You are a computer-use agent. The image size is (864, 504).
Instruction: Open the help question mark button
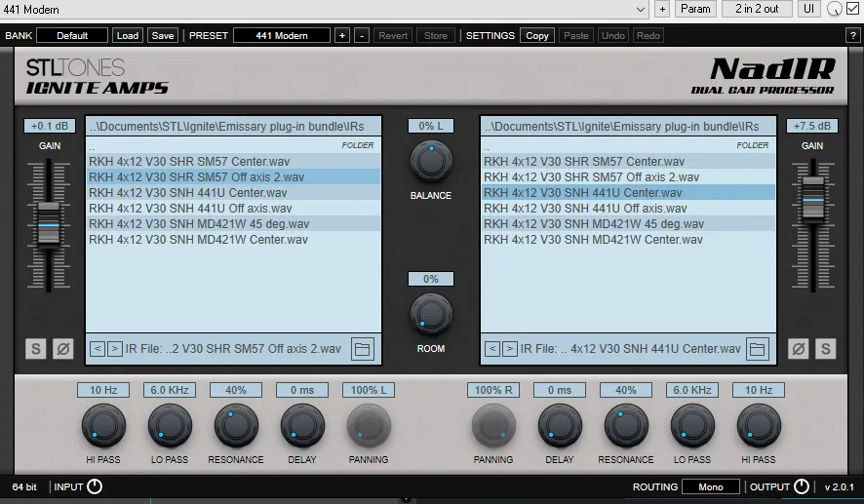point(852,36)
